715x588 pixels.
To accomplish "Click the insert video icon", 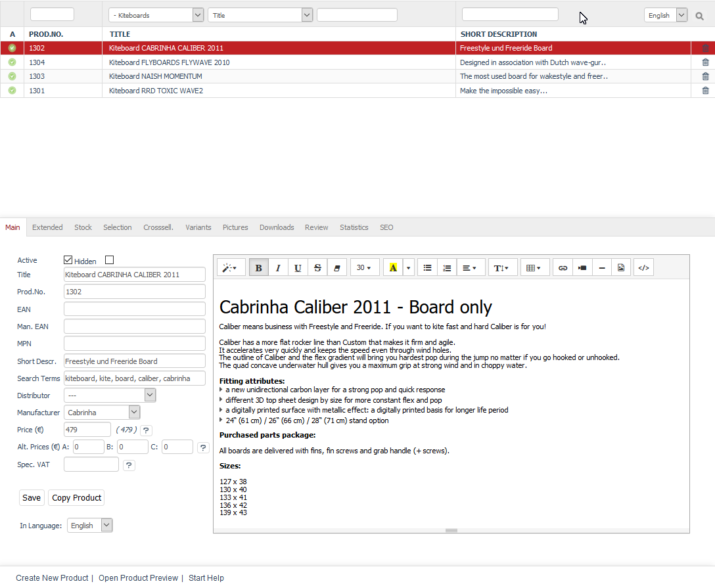I will pos(582,267).
